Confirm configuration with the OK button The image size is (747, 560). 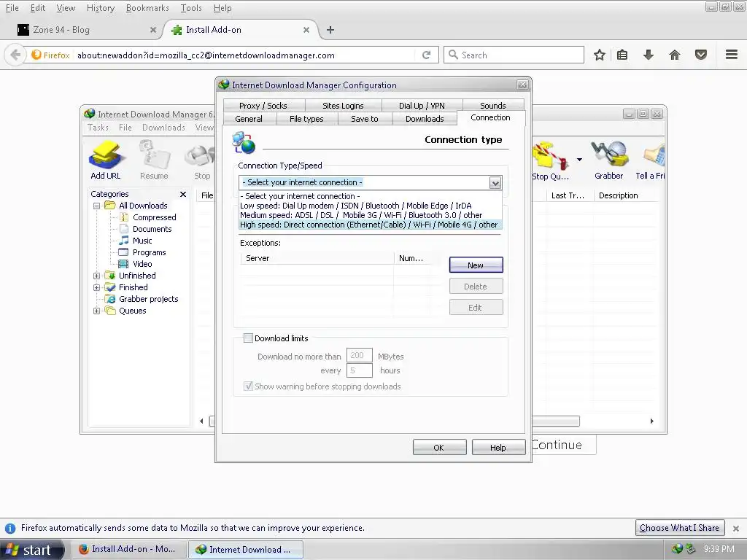[x=438, y=448]
